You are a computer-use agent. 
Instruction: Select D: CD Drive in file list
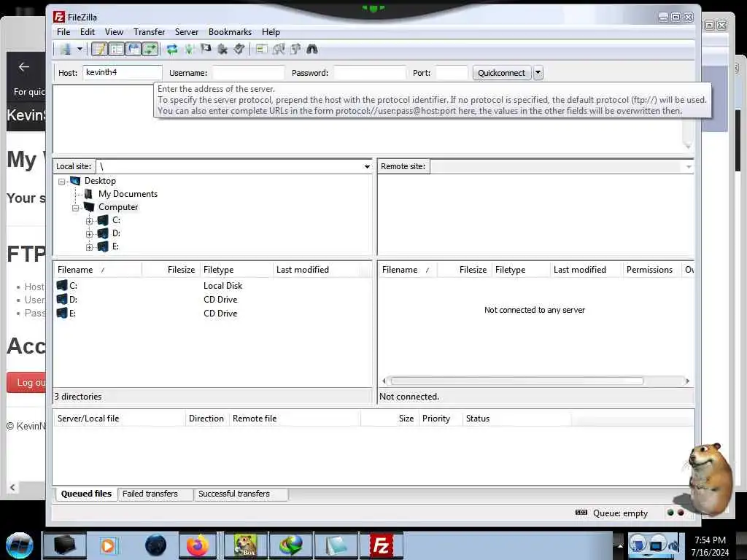(x=212, y=300)
